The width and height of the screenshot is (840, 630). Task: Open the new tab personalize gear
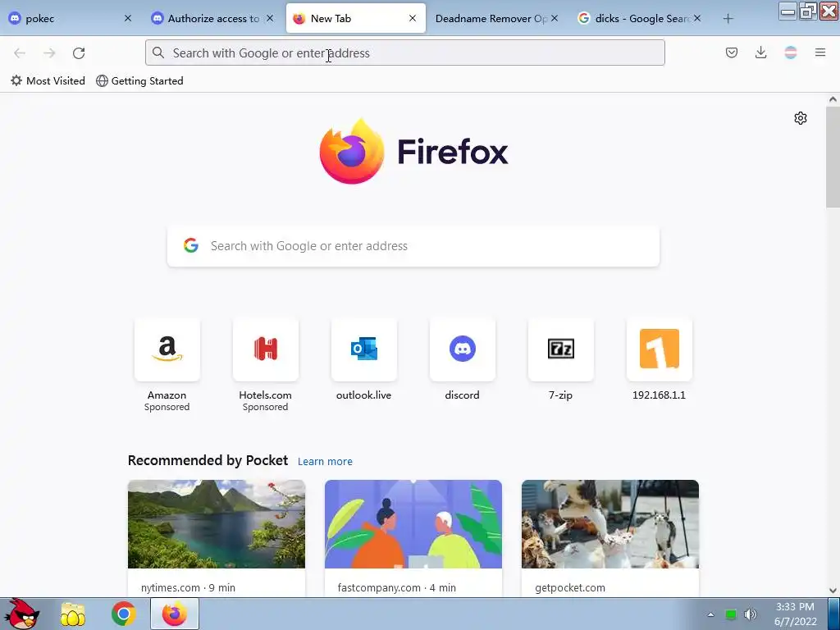(x=801, y=118)
